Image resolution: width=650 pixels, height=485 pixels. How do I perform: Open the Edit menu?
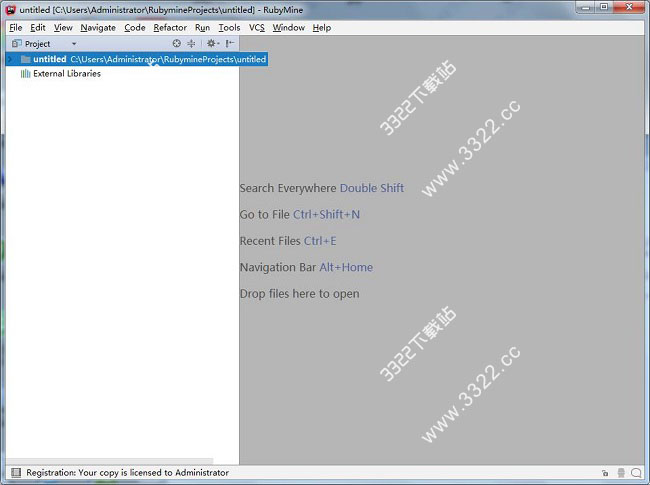pyautogui.click(x=38, y=28)
